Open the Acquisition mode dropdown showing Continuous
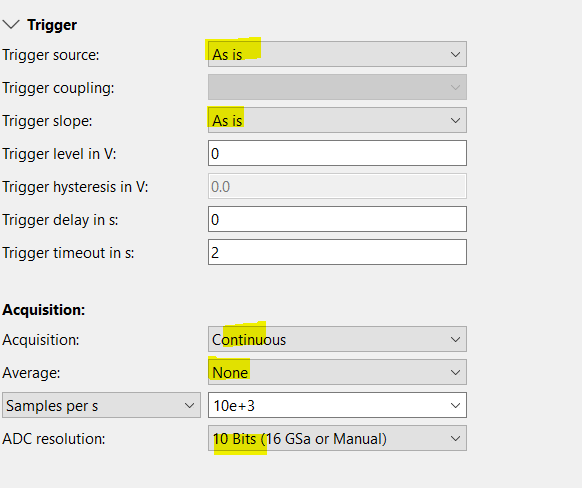Viewport: 582px width, 488px height. (x=337, y=339)
